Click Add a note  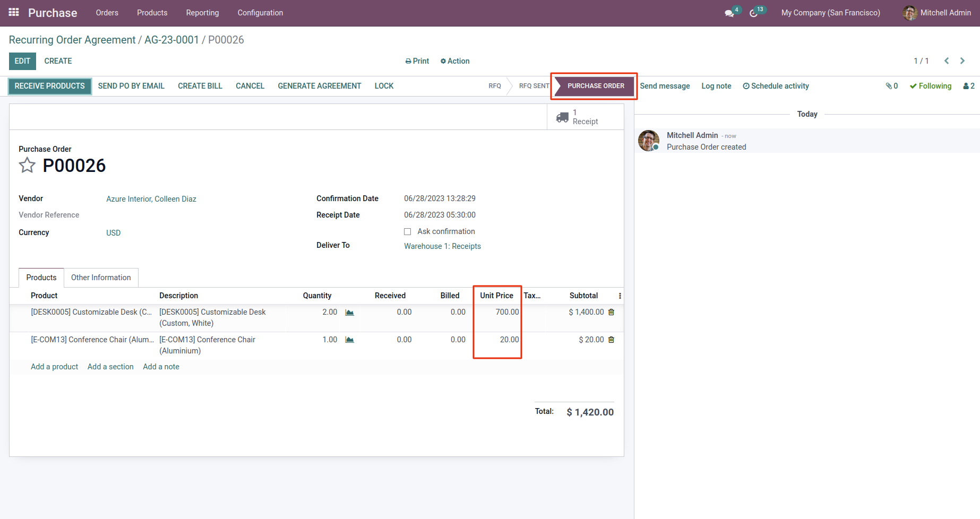click(161, 367)
